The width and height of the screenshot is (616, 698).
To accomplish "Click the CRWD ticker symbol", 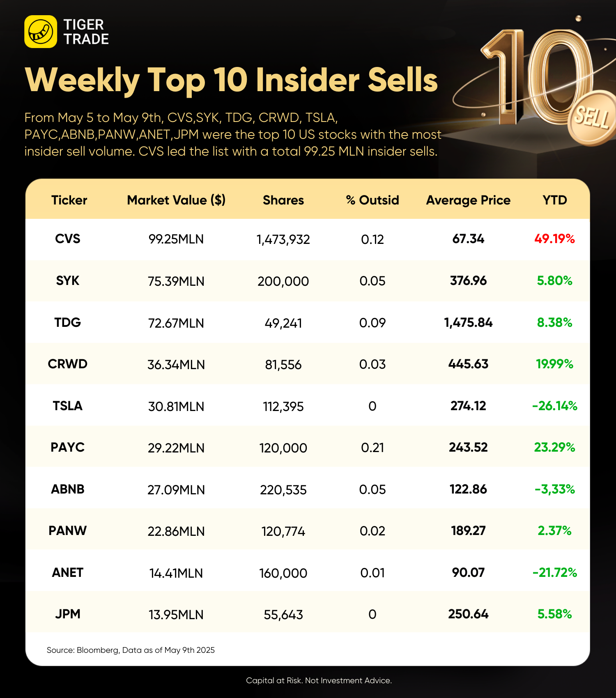I will (x=68, y=364).
